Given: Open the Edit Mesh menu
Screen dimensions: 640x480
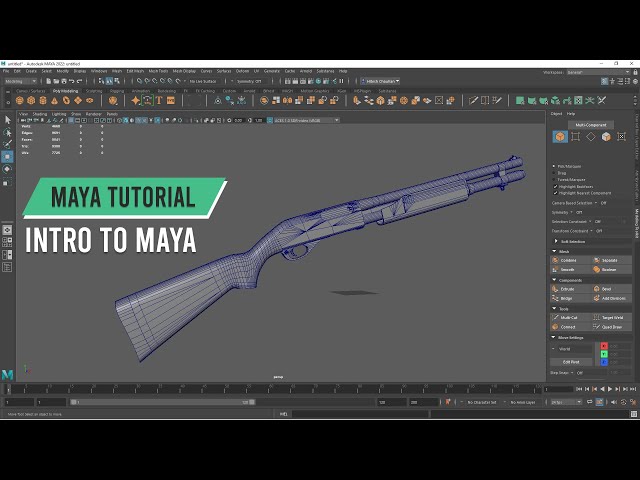Looking at the screenshot, I should click(135, 71).
